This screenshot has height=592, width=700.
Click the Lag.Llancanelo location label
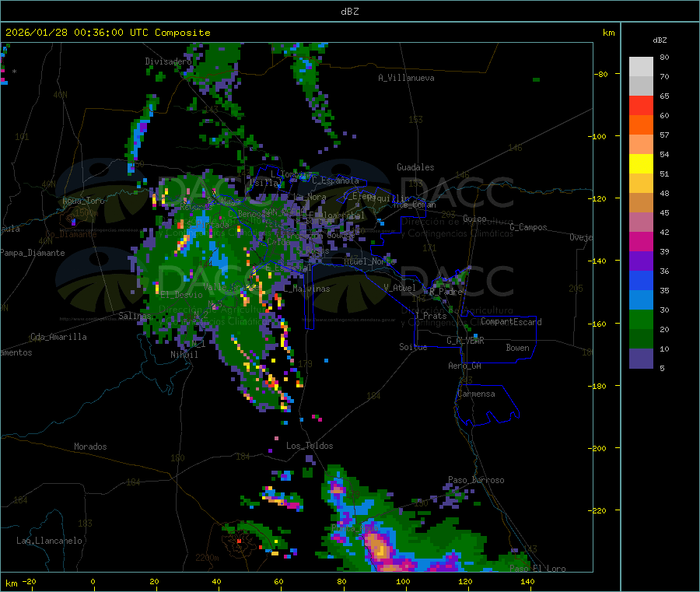point(49,541)
